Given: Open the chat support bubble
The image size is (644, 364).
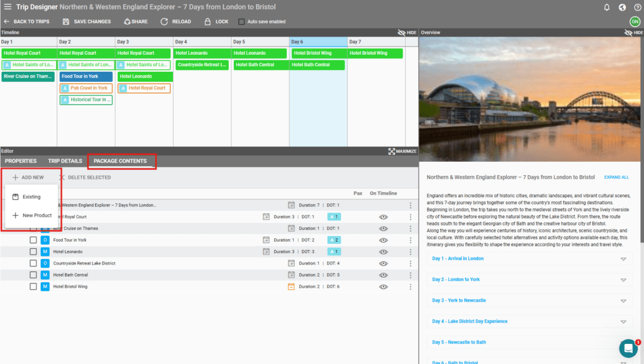Looking at the screenshot, I should (628, 348).
